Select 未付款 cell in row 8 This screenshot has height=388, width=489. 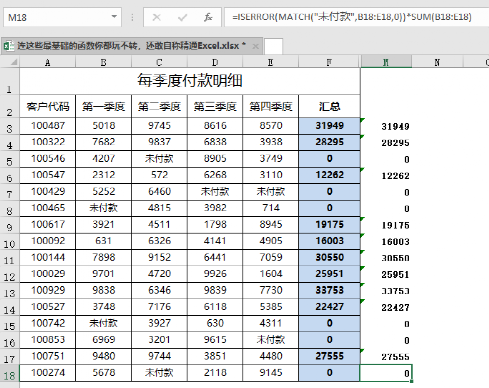pos(104,208)
